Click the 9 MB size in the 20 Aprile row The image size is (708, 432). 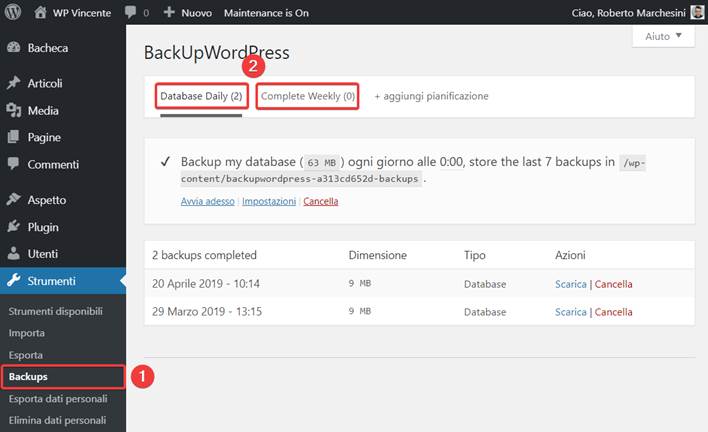(x=360, y=283)
